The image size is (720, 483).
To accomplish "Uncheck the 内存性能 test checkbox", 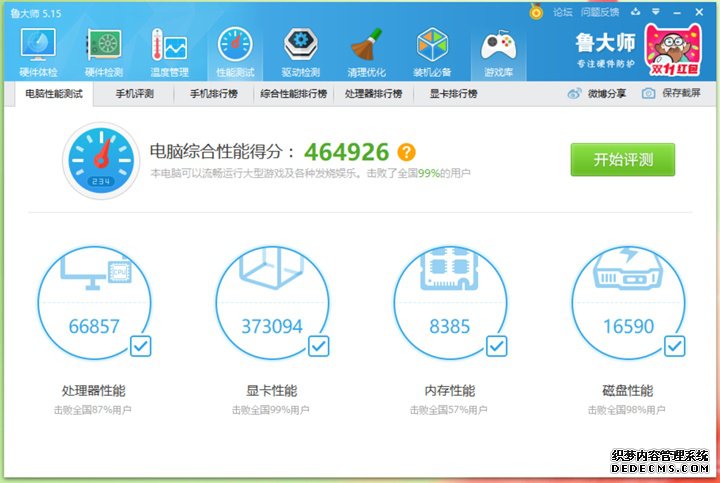I will tap(497, 346).
